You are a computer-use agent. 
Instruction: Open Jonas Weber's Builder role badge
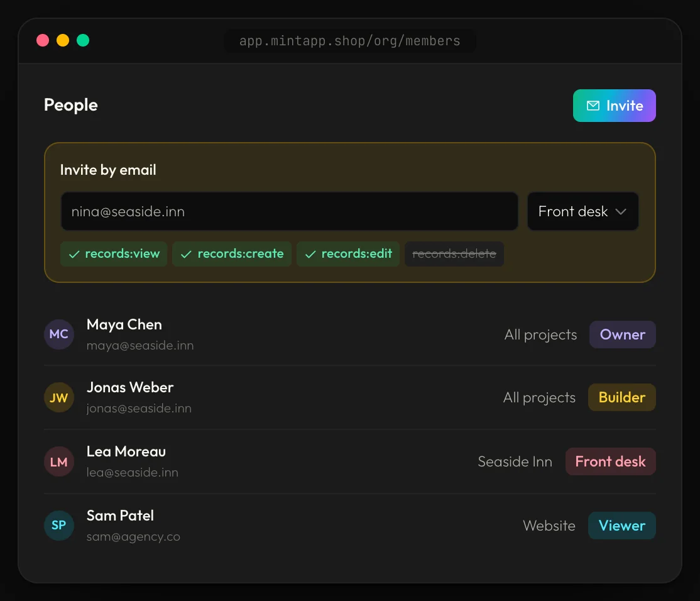[622, 397]
